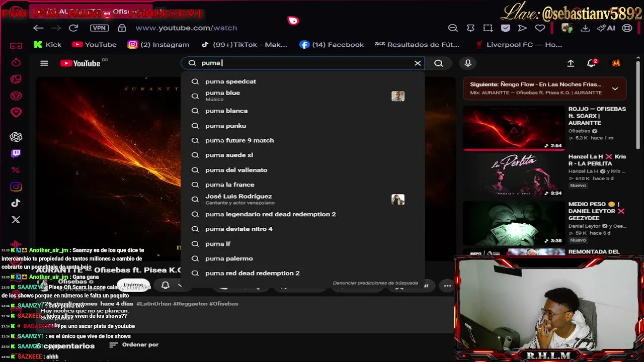Click 'Denunciar predicciones de búsqueda' link
This screenshot has width=644, height=362.
point(375,283)
